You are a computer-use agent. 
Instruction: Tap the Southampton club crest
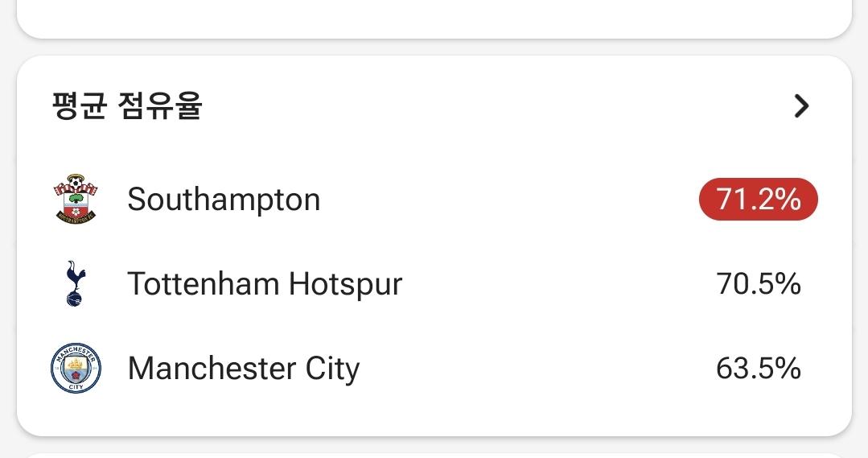76,199
